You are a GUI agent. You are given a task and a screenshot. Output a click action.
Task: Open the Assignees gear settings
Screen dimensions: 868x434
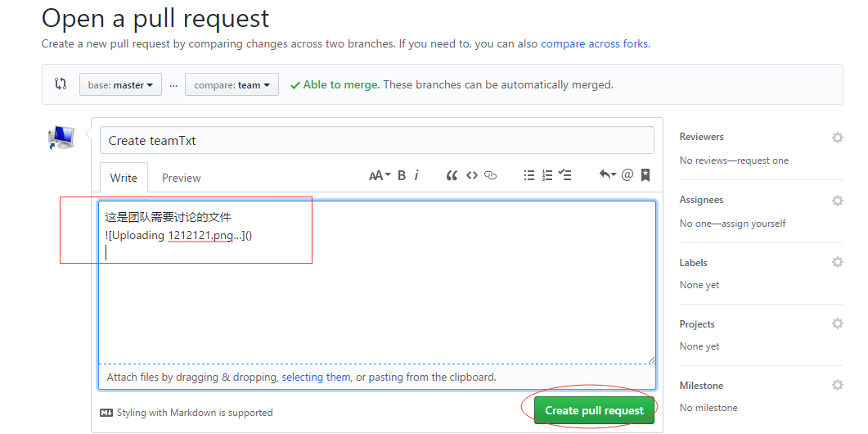point(838,201)
